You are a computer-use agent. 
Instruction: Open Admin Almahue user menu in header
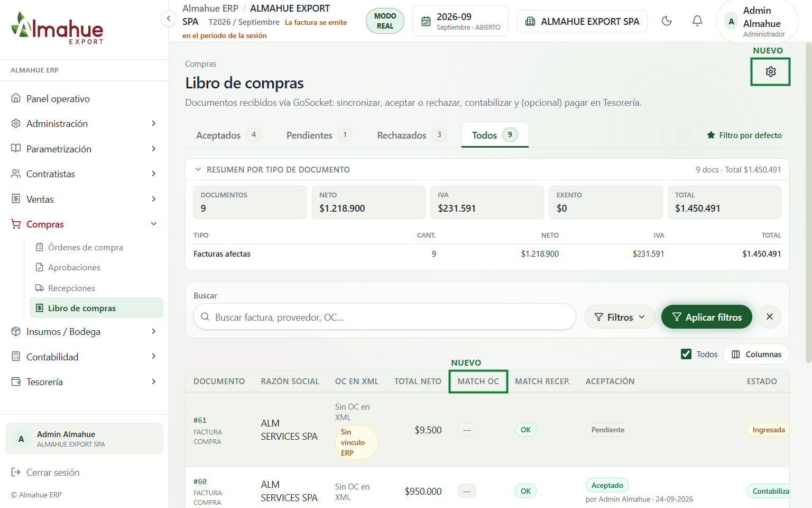coord(758,21)
